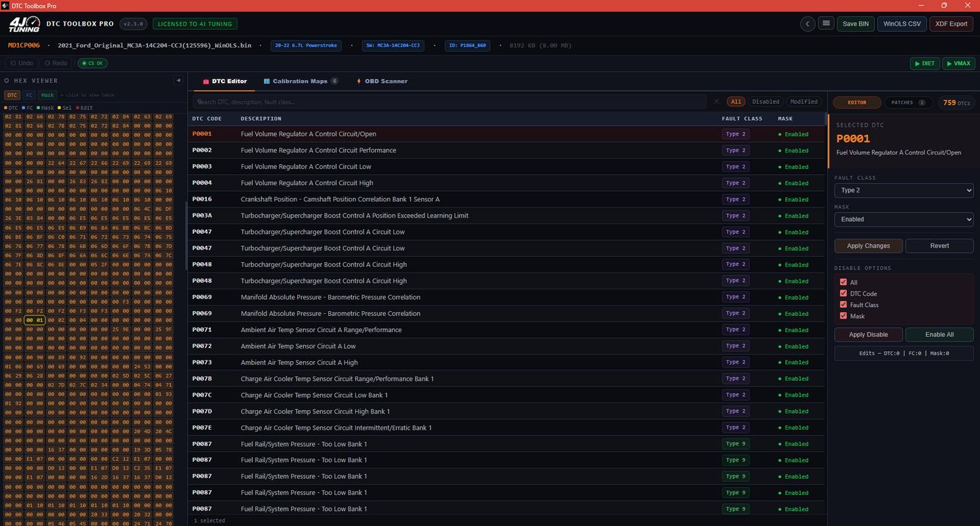Viewport: 980px width, 526px height.
Task: Click Apply Disable
Action: pos(869,334)
